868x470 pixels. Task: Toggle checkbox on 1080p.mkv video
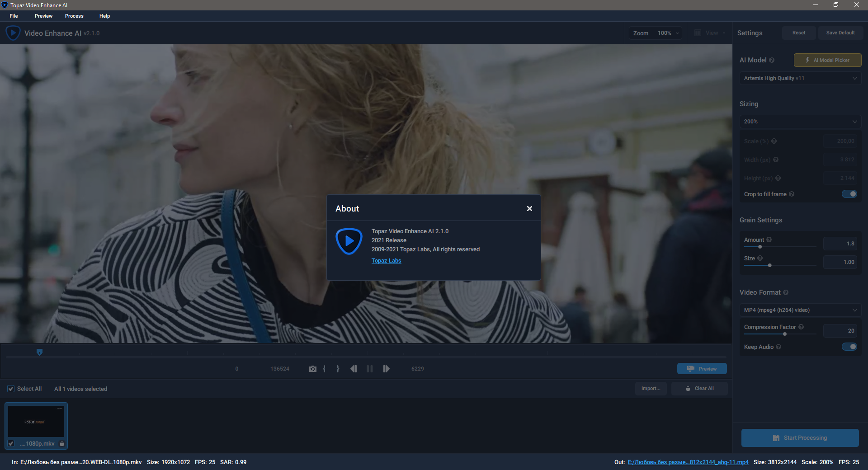[x=11, y=443]
